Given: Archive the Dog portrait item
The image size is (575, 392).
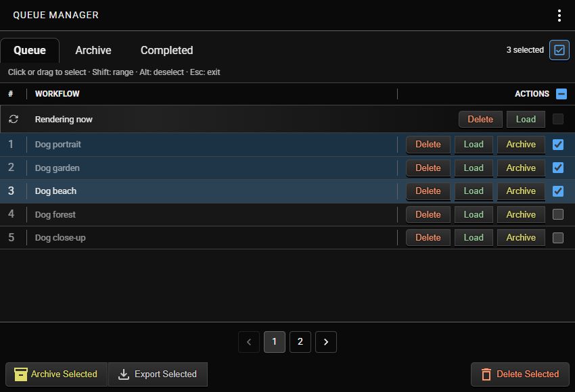Looking at the screenshot, I should tap(521, 145).
